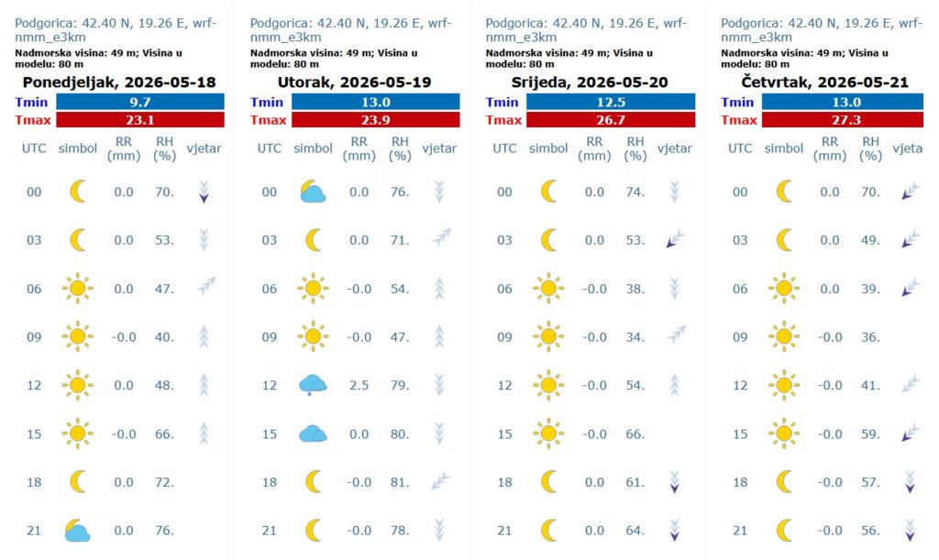
Task: Click the partly cloudy night icon at Tuesday 00 UTC
Action: click(x=313, y=192)
